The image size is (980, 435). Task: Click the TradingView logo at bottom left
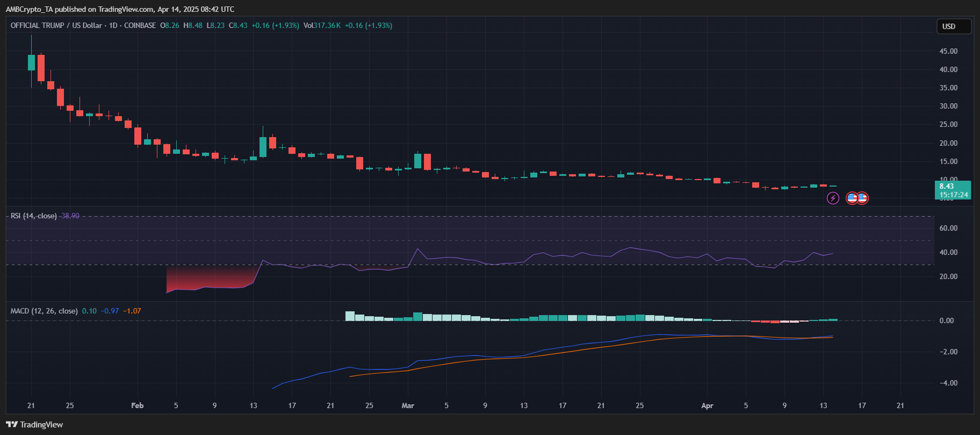34,425
